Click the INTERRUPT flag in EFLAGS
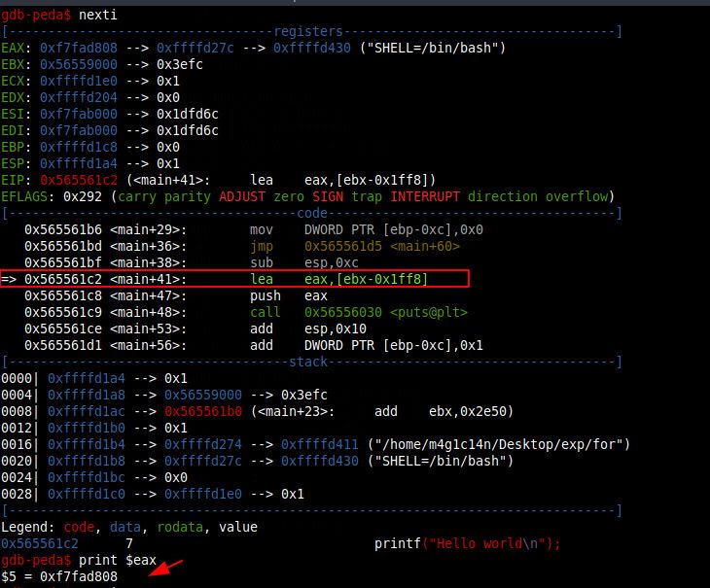Screen dimensions: 710x588 coord(425,196)
